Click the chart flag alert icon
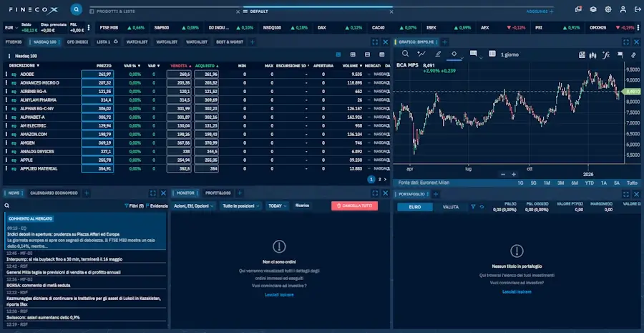Viewport: 644px width, 333px height. point(620,54)
